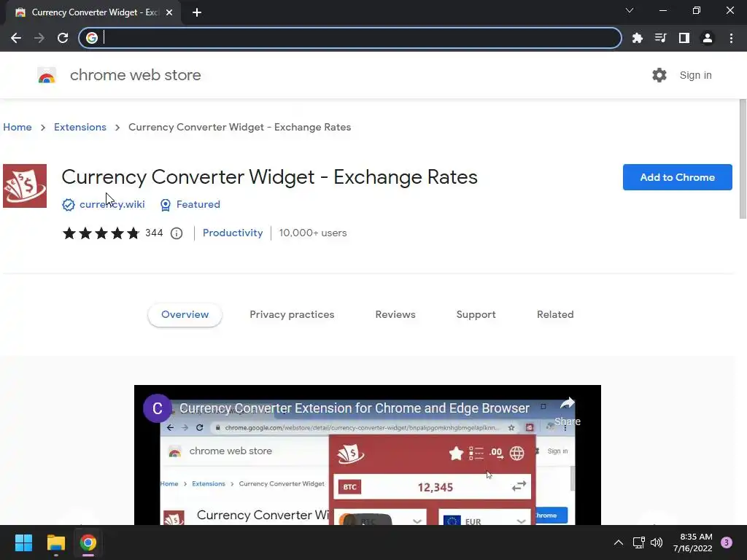747x560 pixels.
Task: Open the notification count badge
Action: pyautogui.click(x=727, y=542)
